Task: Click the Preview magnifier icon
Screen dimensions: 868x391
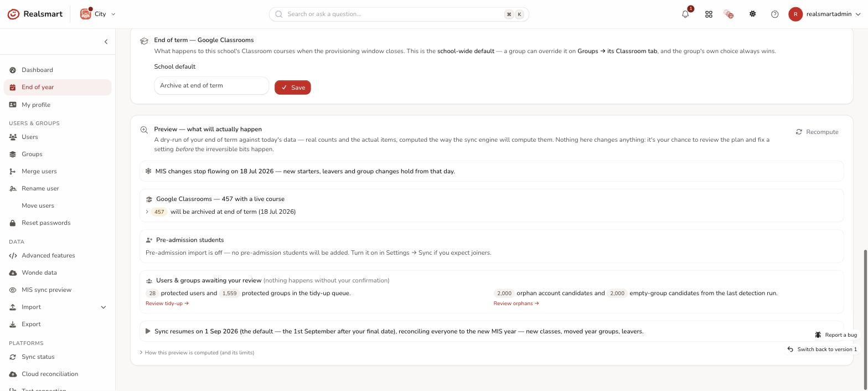Action: pyautogui.click(x=144, y=130)
